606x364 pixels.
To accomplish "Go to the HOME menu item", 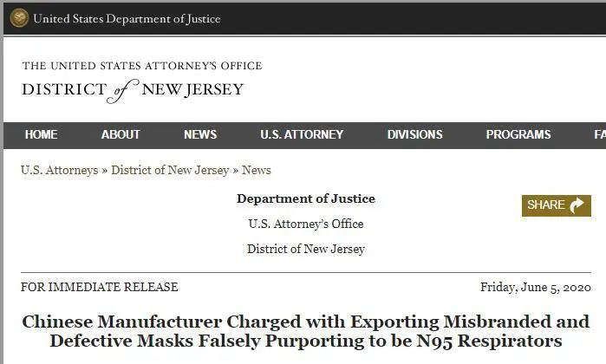I will coord(42,134).
